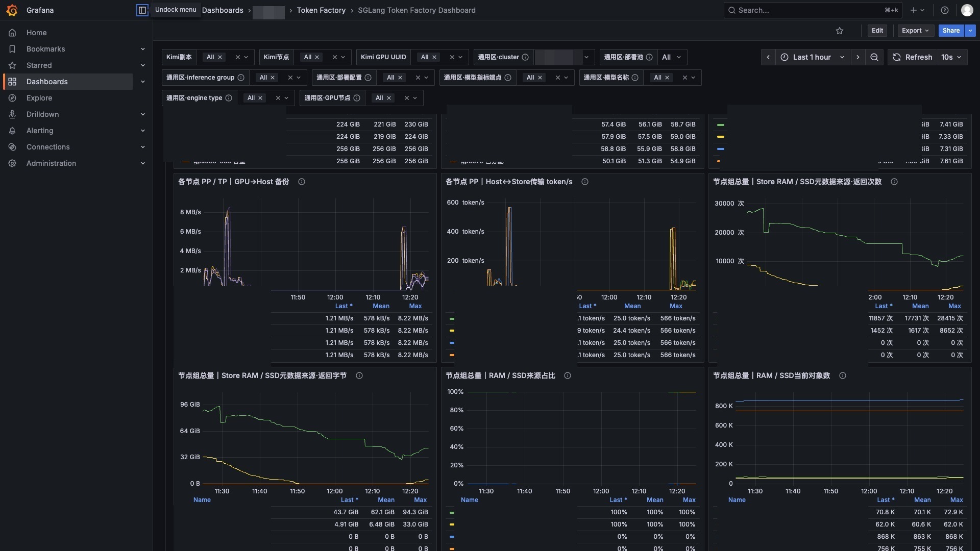Viewport: 980px width, 551px height.
Task: Undock the sidebar menu
Action: (x=142, y=10)
